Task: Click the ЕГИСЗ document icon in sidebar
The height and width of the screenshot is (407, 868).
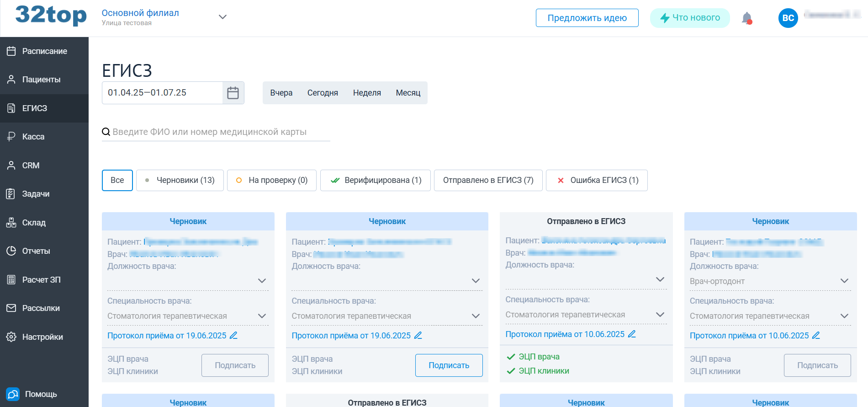Action: coord(11,108)
